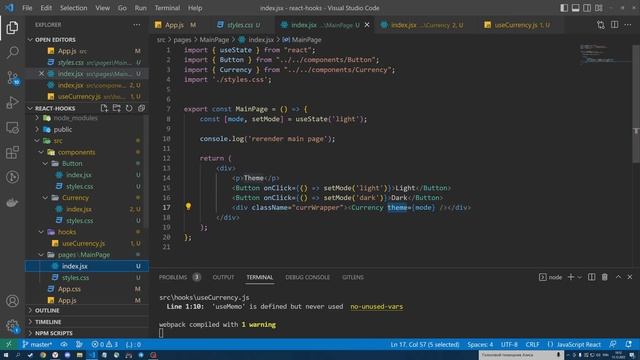The image size is (640, 360).
Task: Open launch profile dropdown next to plus
Action: (x=580, y=277)
